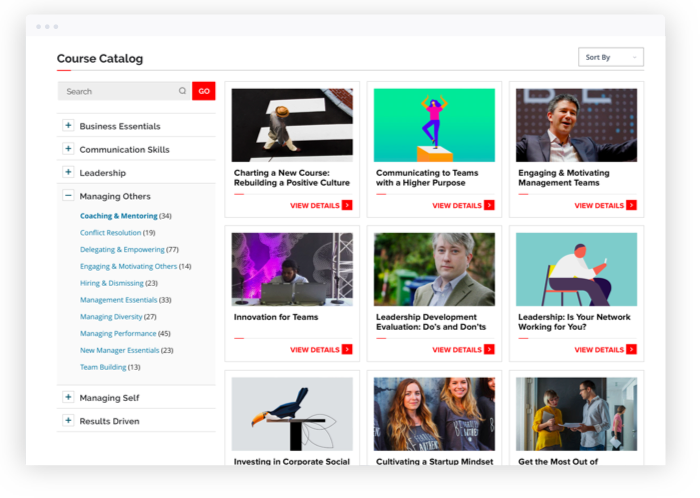Viewport: 700px width, 498px height.
Task: Click the red arrow icon on Engaging & Motivating Management Teams
Action: coord(631,205)
